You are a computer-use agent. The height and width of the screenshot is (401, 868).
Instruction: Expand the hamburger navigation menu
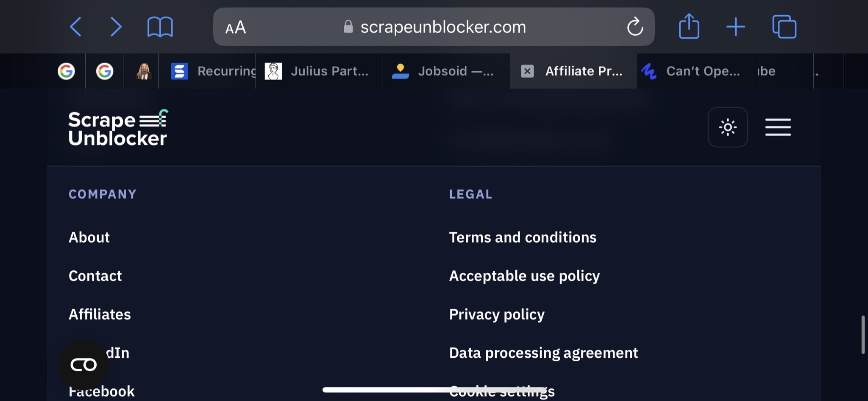click(x=778, y=127)
